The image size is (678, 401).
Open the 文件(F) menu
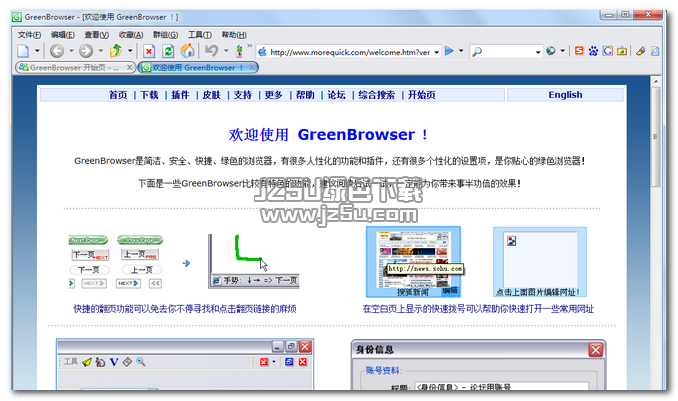(29, 35)
